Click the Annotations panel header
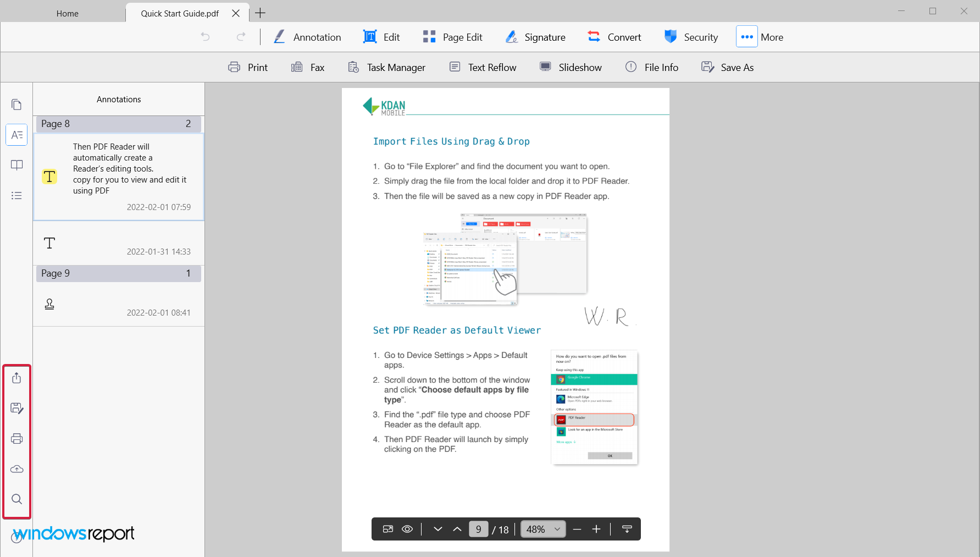The height and width of the screenshot is (557, 980). point(119,100)
